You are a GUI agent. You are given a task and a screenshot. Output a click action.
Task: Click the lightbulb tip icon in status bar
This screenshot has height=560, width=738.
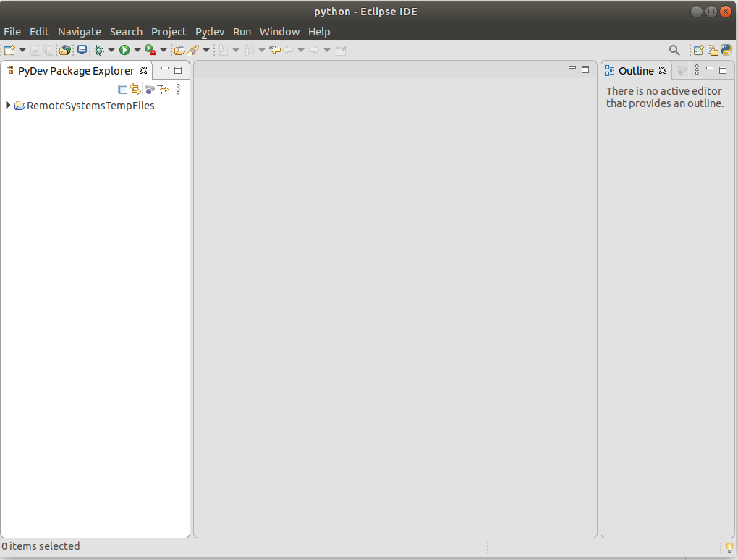click(729, 547)
